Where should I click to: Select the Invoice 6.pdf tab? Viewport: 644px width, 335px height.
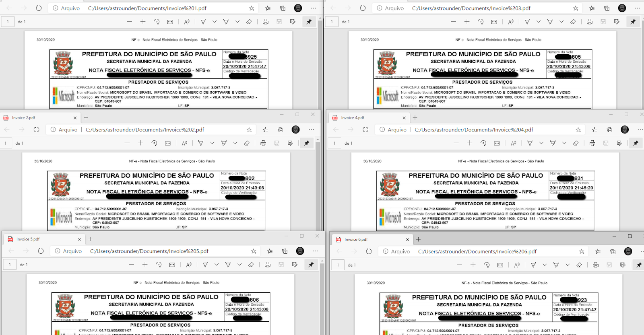tap(372, 239)
